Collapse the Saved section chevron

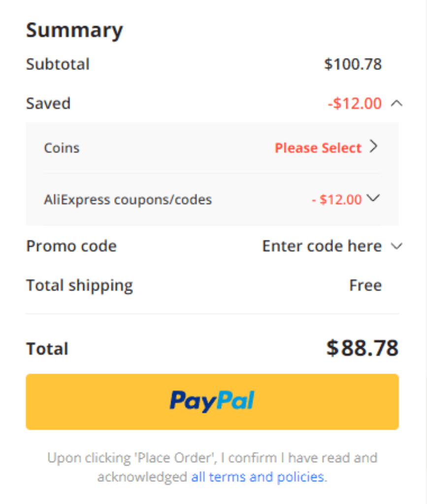coord(397,103)
